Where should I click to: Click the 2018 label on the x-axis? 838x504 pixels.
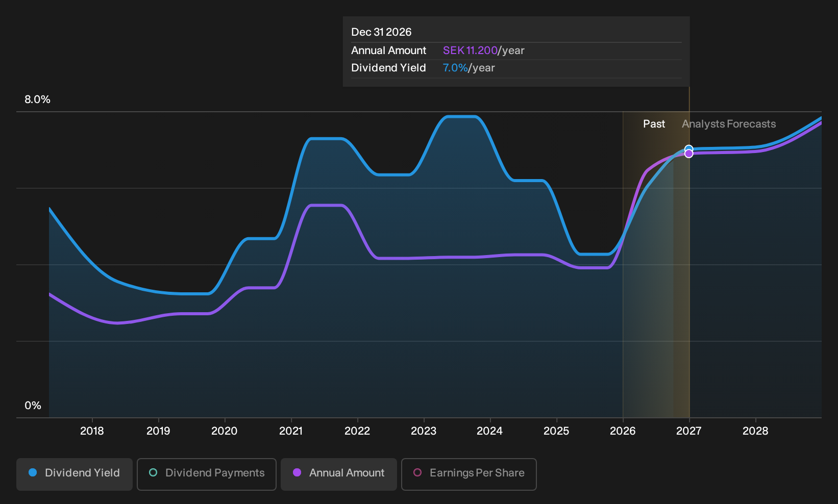92,431
